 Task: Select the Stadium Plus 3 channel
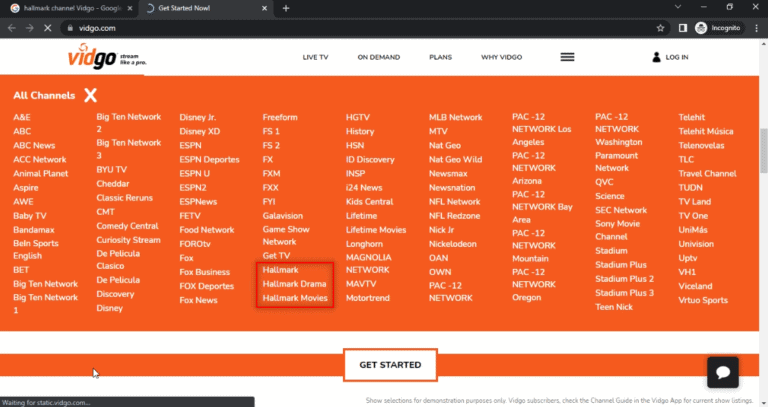tap(624, 293)
